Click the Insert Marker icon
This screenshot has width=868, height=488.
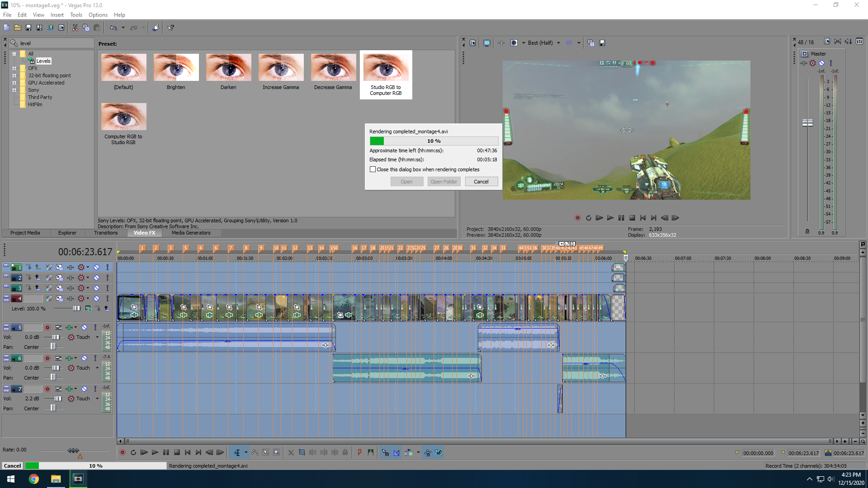360,452
